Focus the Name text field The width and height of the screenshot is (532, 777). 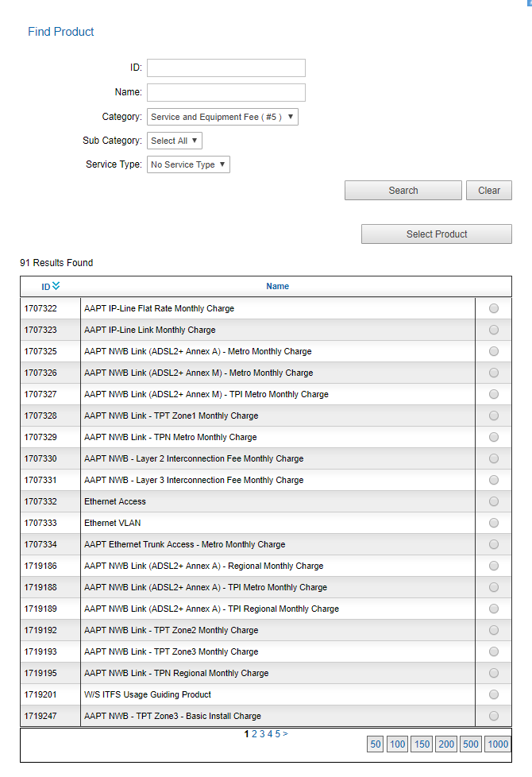[x=226, y=92]
